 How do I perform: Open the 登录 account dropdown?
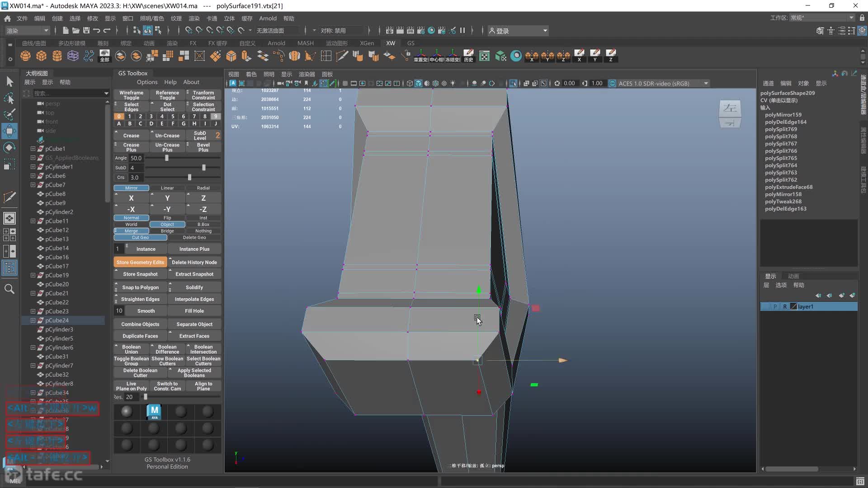(x=518, y=31)
